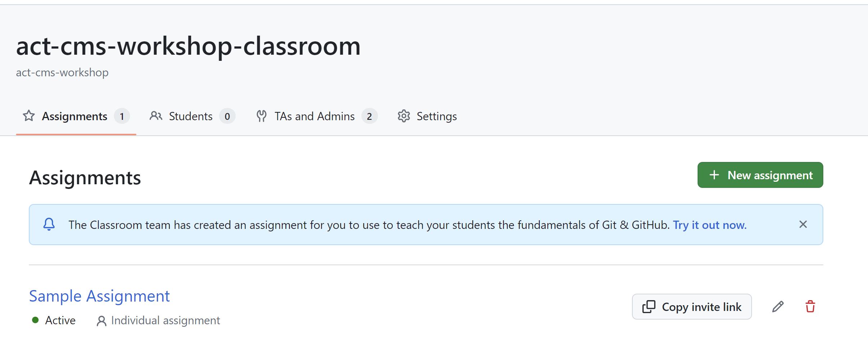This screenshot has width=868, height=357.
Task: Click the 'Individual assignment' label
Action: coord(166,320)
